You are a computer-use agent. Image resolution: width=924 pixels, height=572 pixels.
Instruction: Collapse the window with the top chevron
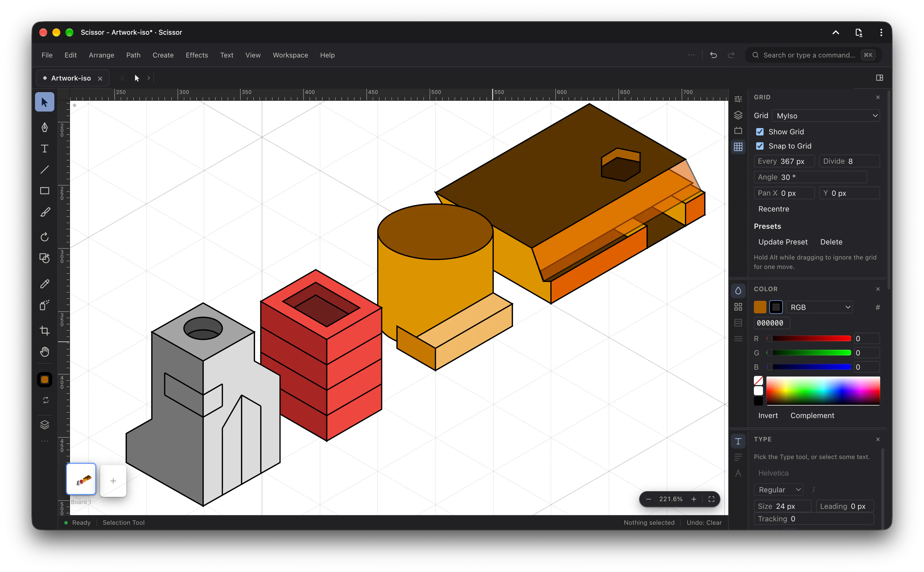pos(836,32)
